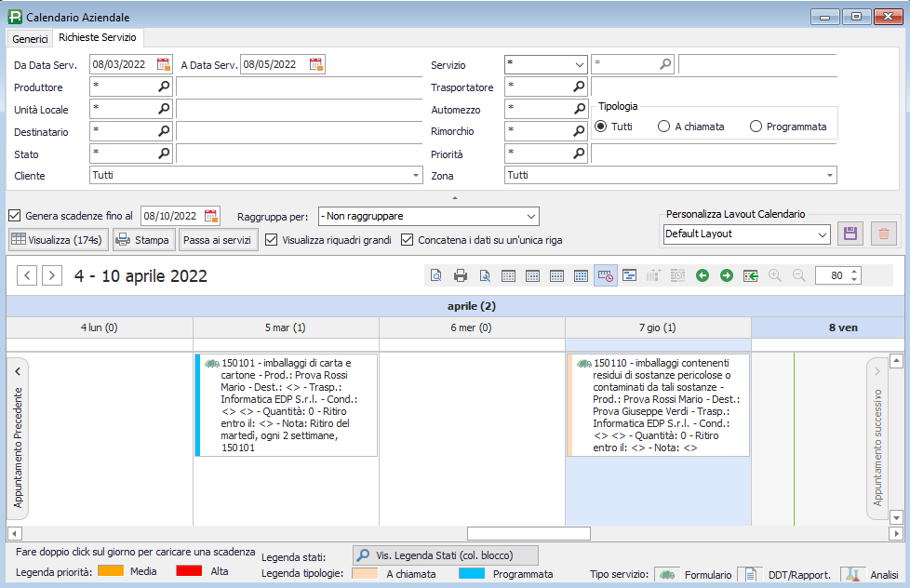Toggle Genera scadenze fino al checkbox

[x=14, y=216]
